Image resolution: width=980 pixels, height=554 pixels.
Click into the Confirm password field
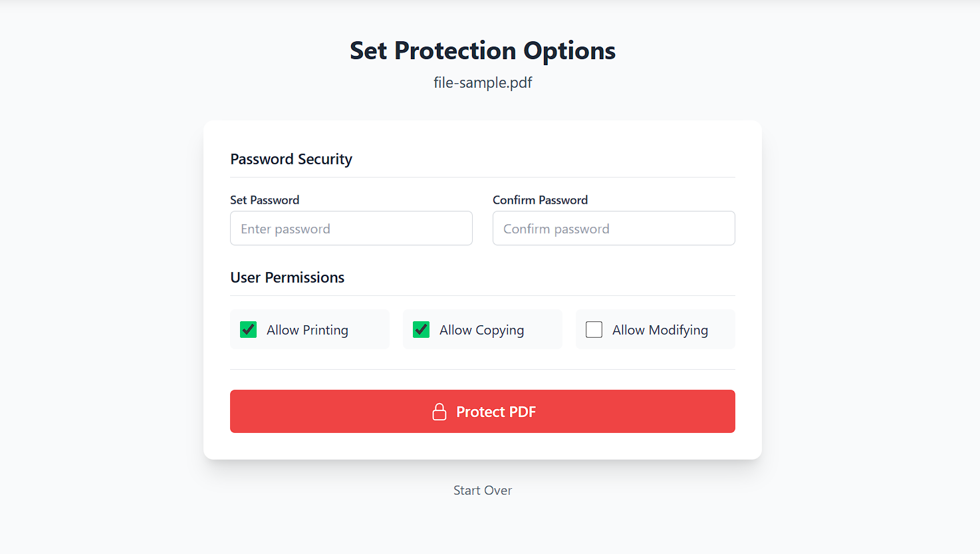tap(614, 229)
